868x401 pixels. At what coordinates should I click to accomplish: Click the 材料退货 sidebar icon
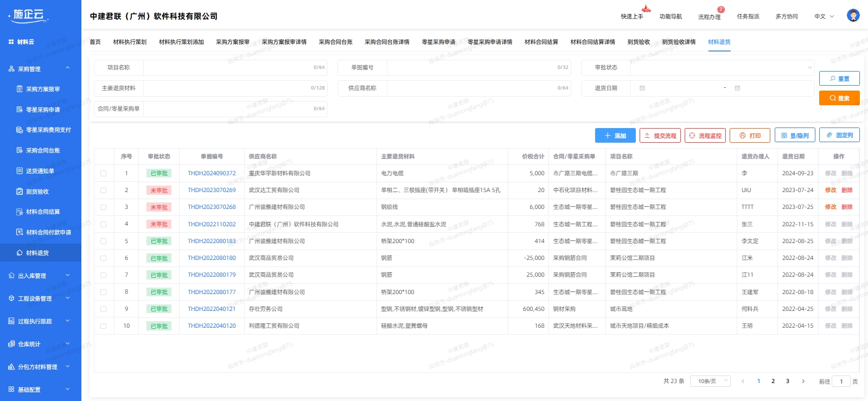(x=20, y=253)
